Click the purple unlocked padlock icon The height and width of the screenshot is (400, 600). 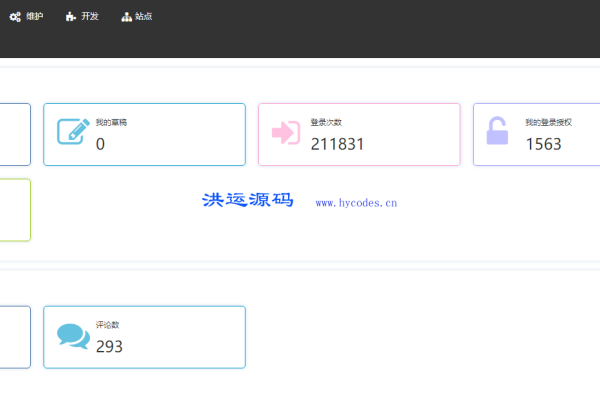(496, 132)
